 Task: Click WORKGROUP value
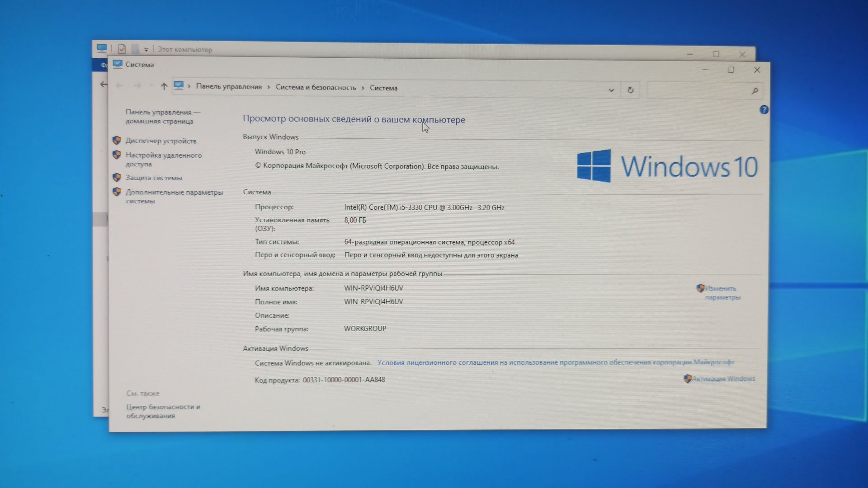365,329
